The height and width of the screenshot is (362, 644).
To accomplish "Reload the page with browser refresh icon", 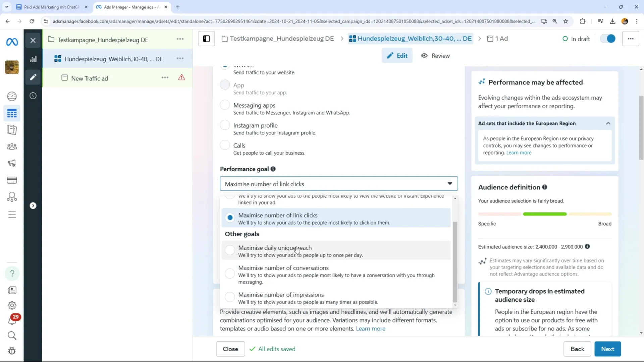I will [32, 21].
